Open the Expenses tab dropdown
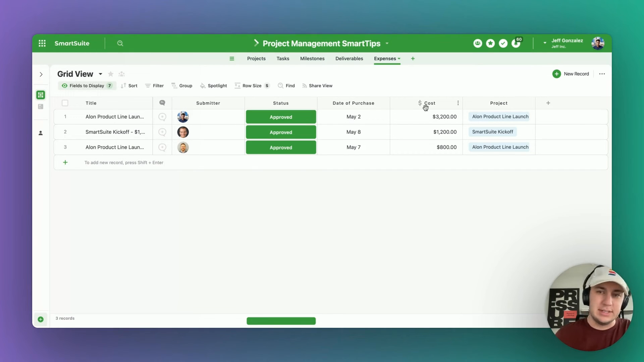Image resolution: width=644 pixels, height=362 pixels. pyautogui.click(x=399, y=59)
